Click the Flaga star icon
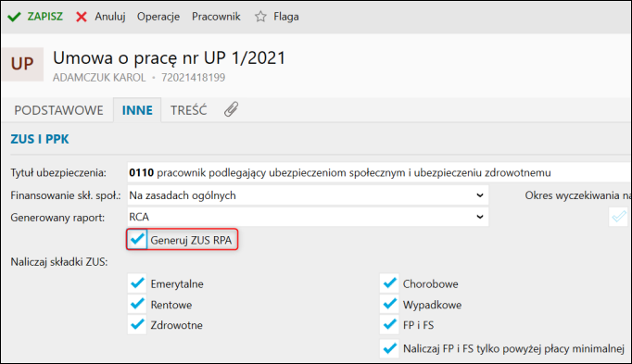This screenshot has height=364, width=632. pyautogui.click(x=260, y=17)
